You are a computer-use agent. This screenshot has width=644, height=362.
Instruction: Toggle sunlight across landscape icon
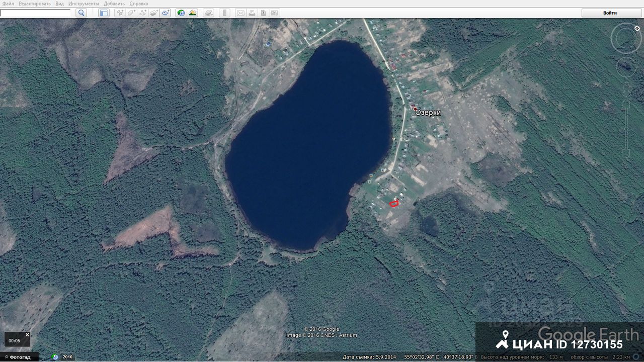pos(193,13)
